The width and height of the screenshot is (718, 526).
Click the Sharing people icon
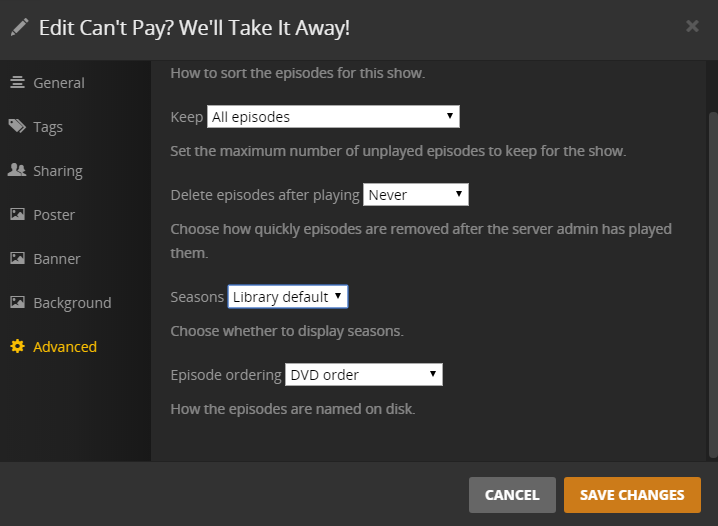(x=17, y=171)
